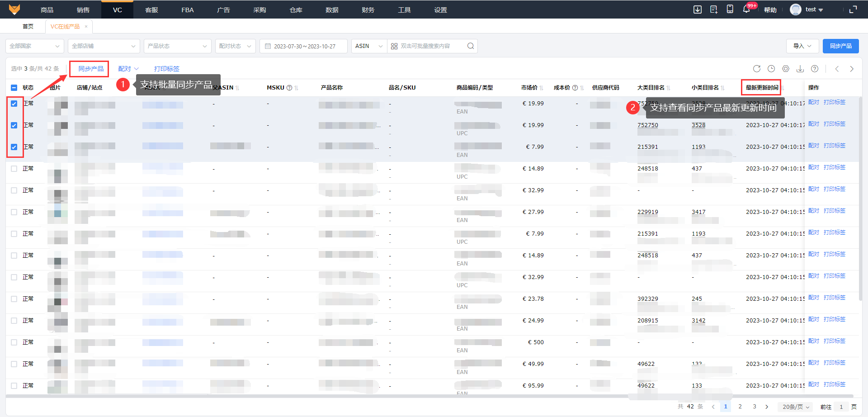Open the 财务 menu in top navigation

point(368,9)
